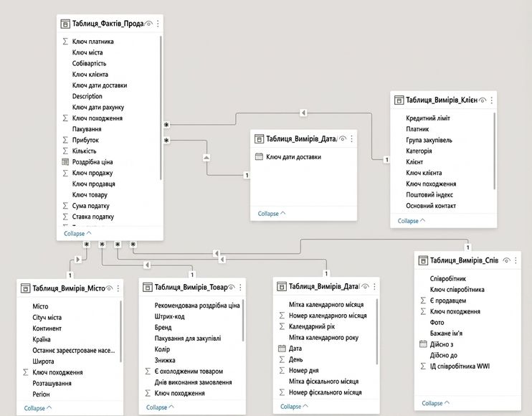The width and height of the screenshot is (532, 416).
Task: Click table icon of Таблиця_Вимірів_Клієн header
Action: [x=399, y=100]
